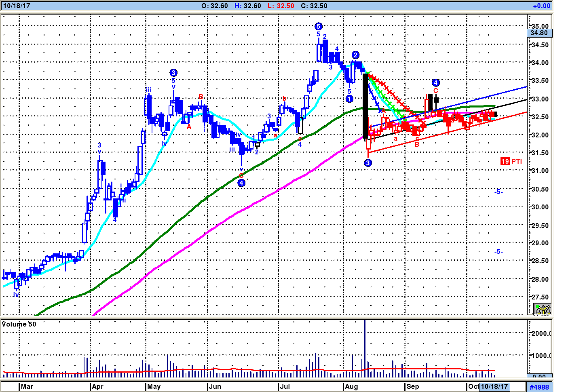Click the #4988 bar count box

[x=539, y=387]
